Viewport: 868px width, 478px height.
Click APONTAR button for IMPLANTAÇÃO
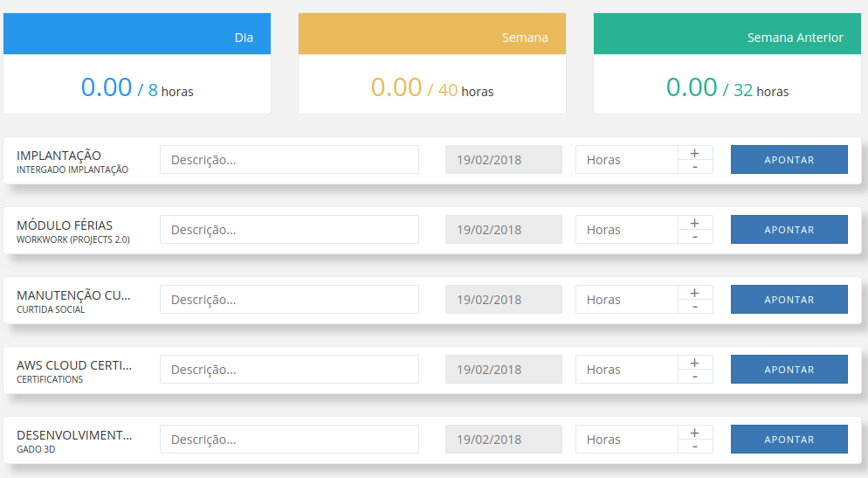pyautogui.click(x=789, y=160)
